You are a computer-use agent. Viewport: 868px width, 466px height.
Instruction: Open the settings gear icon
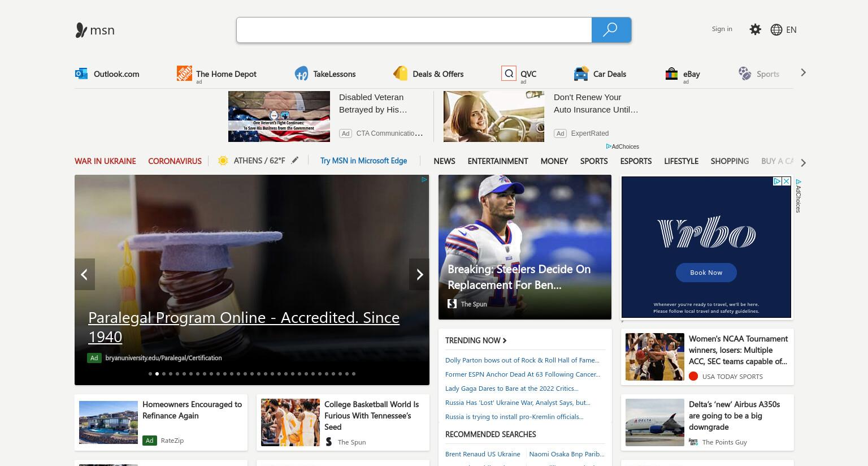pos(755,29)
